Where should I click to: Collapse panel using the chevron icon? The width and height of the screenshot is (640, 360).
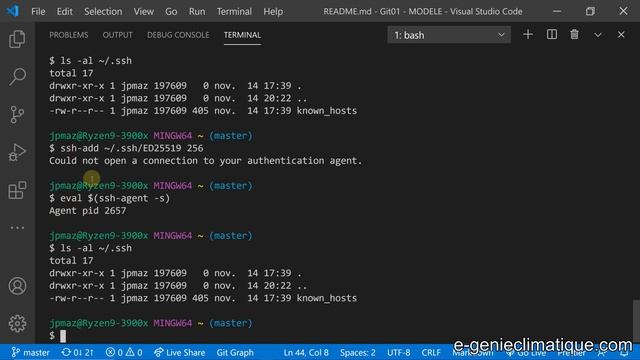pyautogui.click(x=598, y=35)
